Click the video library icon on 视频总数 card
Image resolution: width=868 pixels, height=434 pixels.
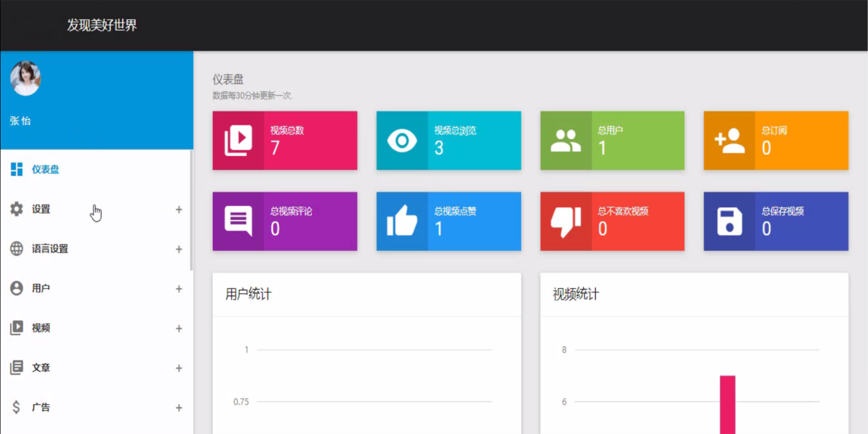click(x=238, y=141)
